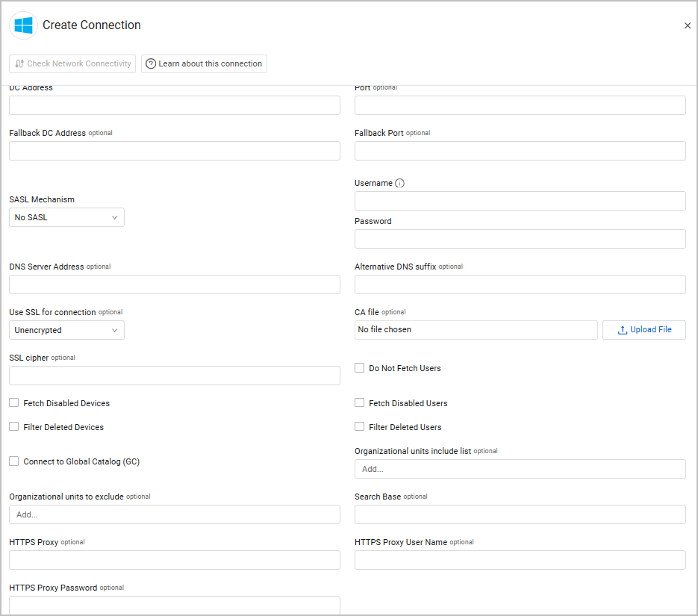Click the Upload File button
The image size is (698, 616).
point(644,330)
